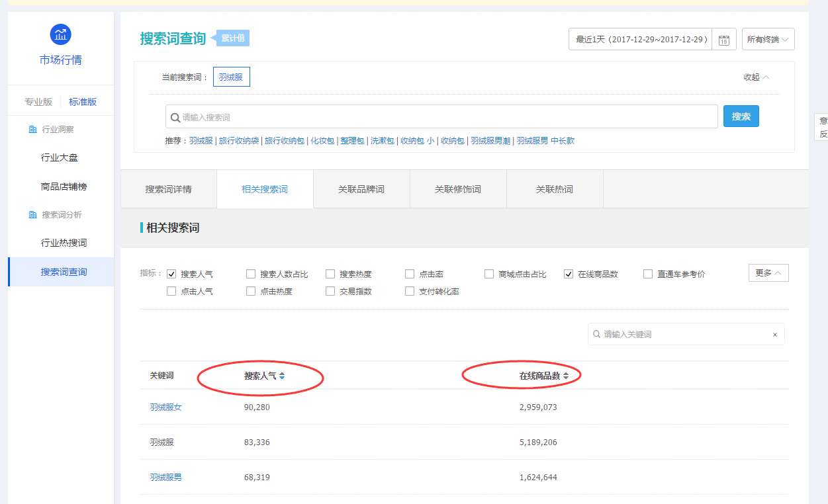Open keyword 羽绒服男 in table
This screenshot has width=828, height=504.
(x=165, y=477)
